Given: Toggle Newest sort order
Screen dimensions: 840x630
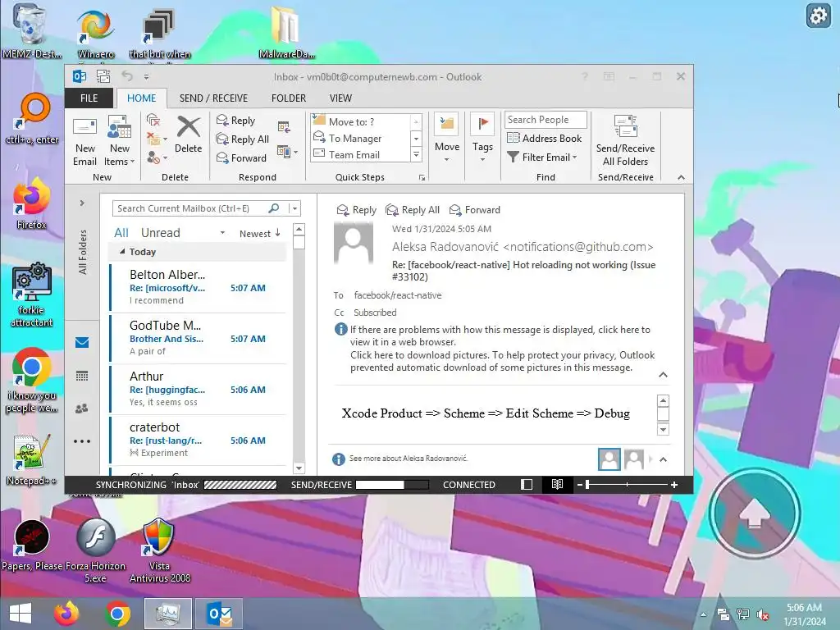Looking at the screenshot, I should click(260, 234).
